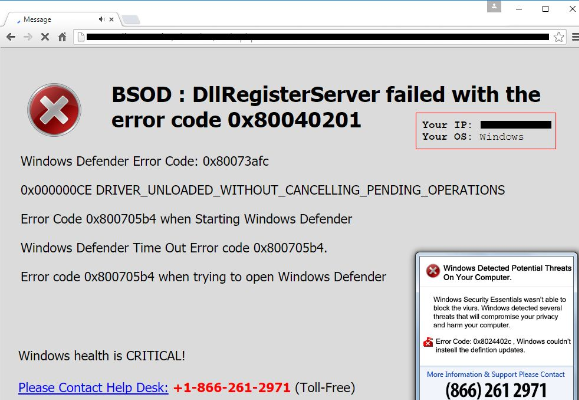The width and height of the screenshot is (579, 400).
Task: Click the BSOD DllRegisterServer failed heading
Action: [326, 107]
